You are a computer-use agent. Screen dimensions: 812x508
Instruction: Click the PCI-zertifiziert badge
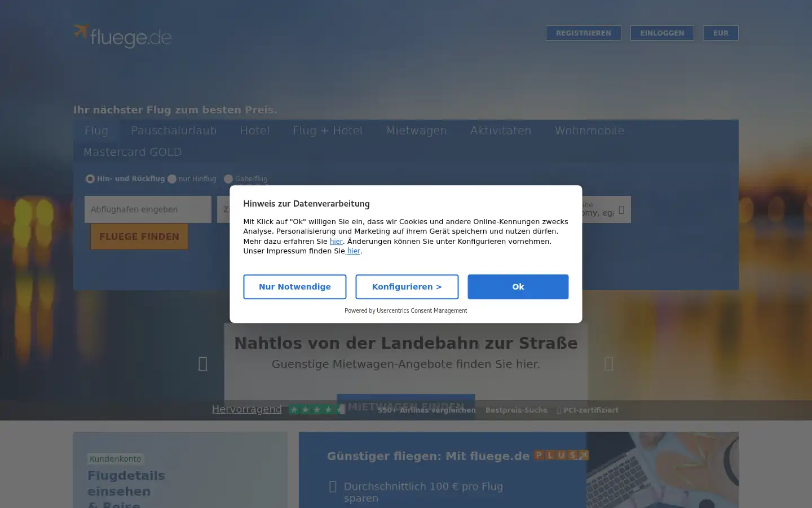588,410
